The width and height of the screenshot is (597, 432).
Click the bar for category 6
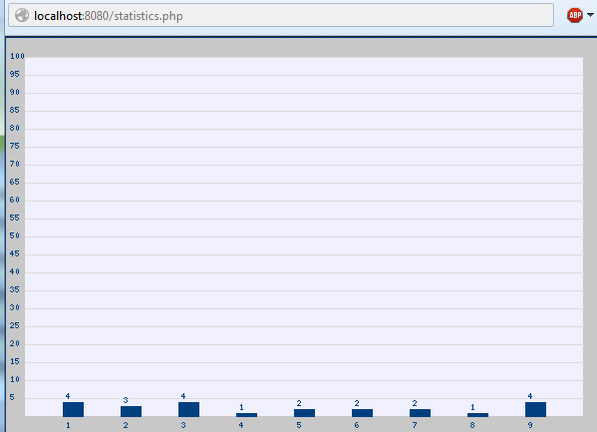362,413
